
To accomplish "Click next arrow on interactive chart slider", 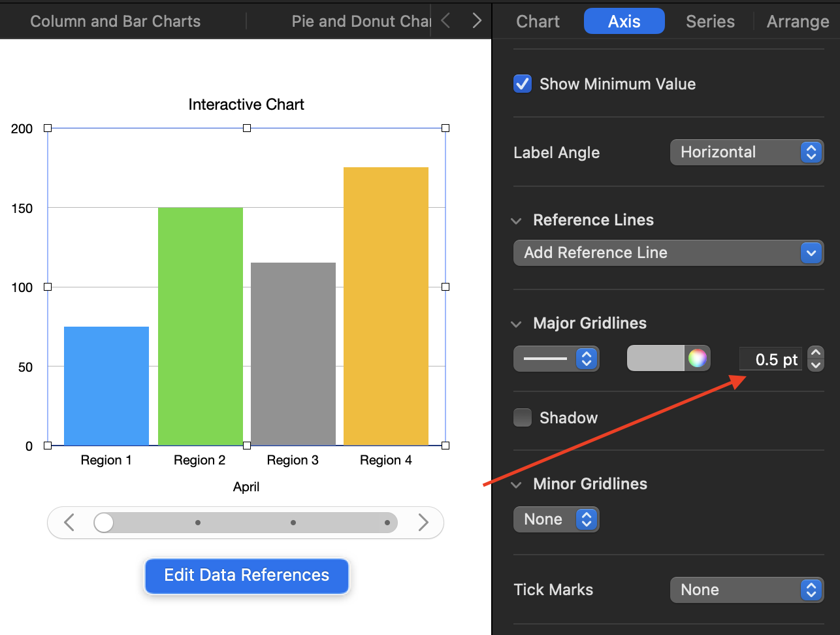I will tap(423, 523).
